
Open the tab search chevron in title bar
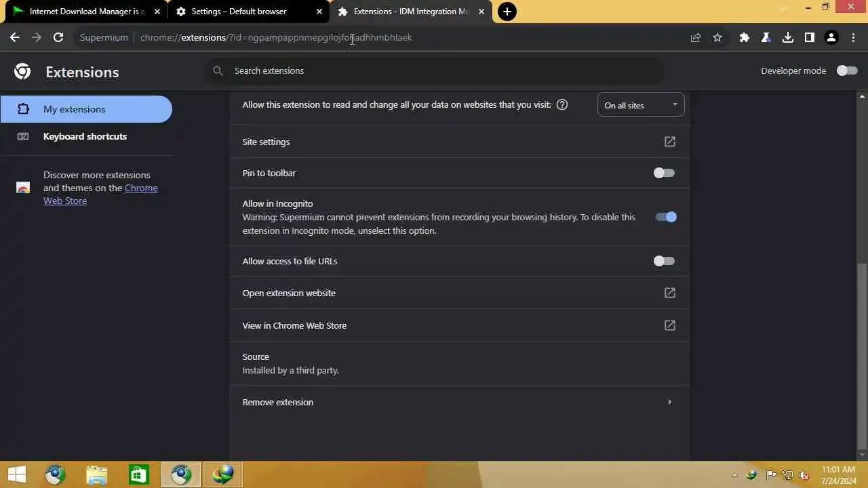(783, 8)
